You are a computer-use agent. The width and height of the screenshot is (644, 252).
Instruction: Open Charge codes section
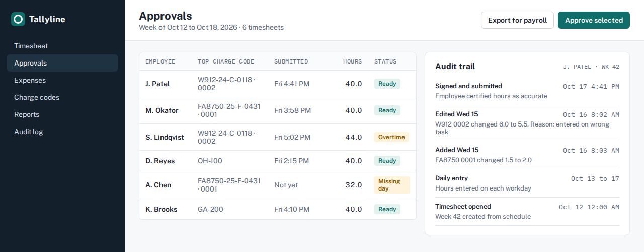tap(62, 97)
